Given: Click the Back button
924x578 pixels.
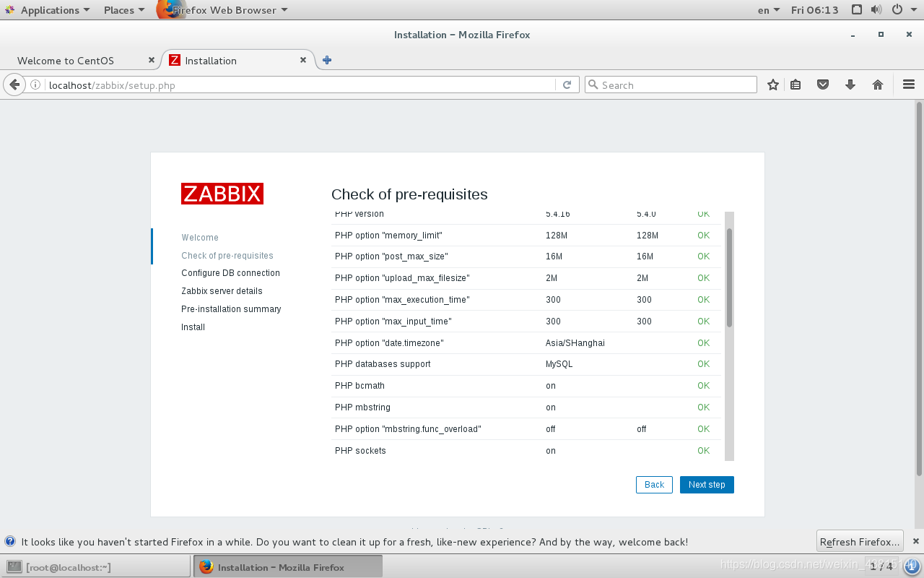Looking at the screenshot, I should pos(654,484).
